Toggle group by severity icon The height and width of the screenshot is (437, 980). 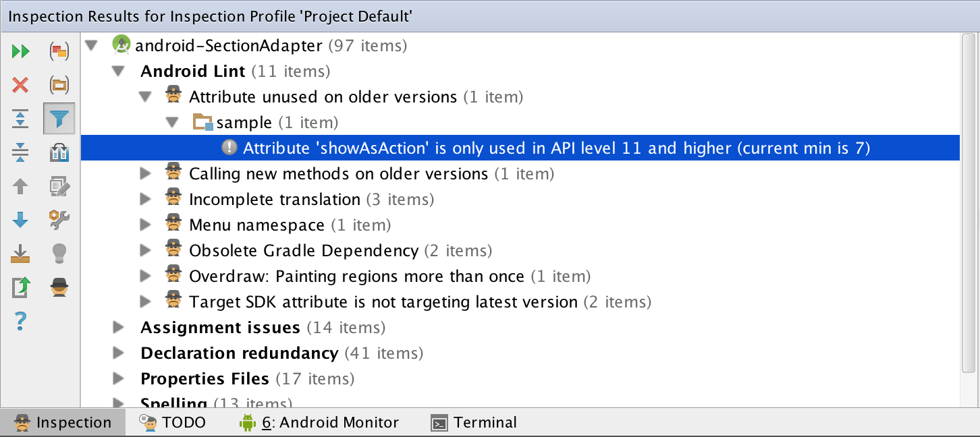tap(59, 51)
